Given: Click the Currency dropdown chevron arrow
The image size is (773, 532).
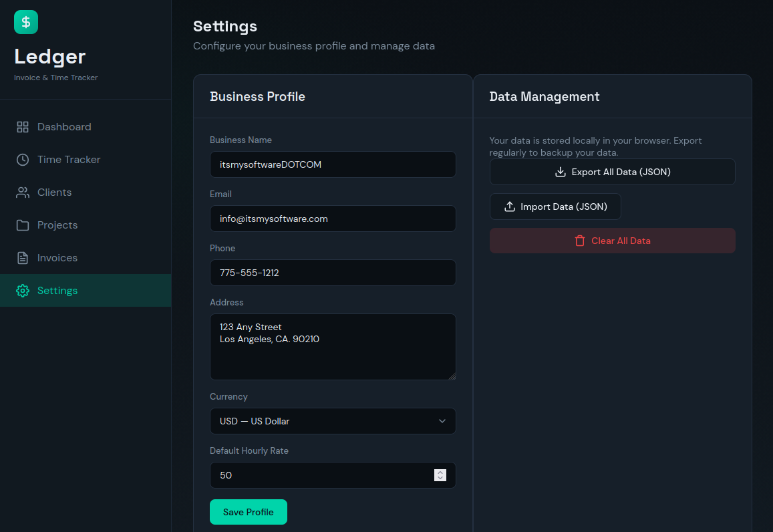Looking at the screenshot, I should 442,421.
